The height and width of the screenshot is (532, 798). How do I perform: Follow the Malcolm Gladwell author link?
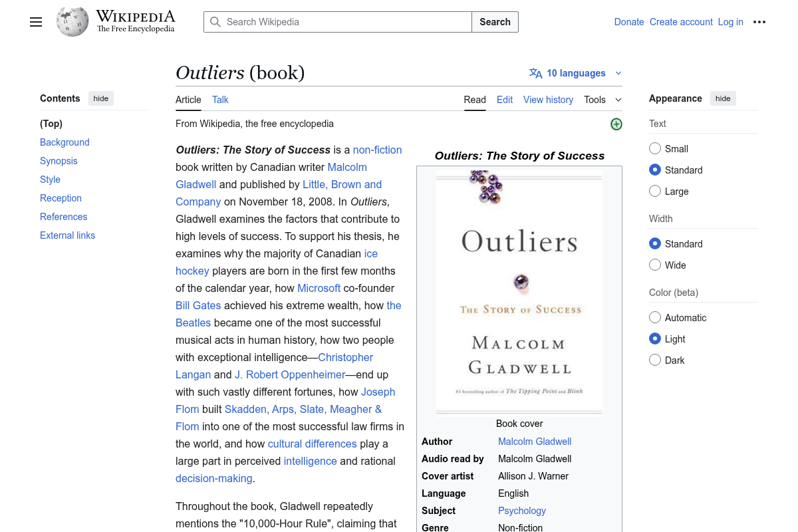point(535,442)
